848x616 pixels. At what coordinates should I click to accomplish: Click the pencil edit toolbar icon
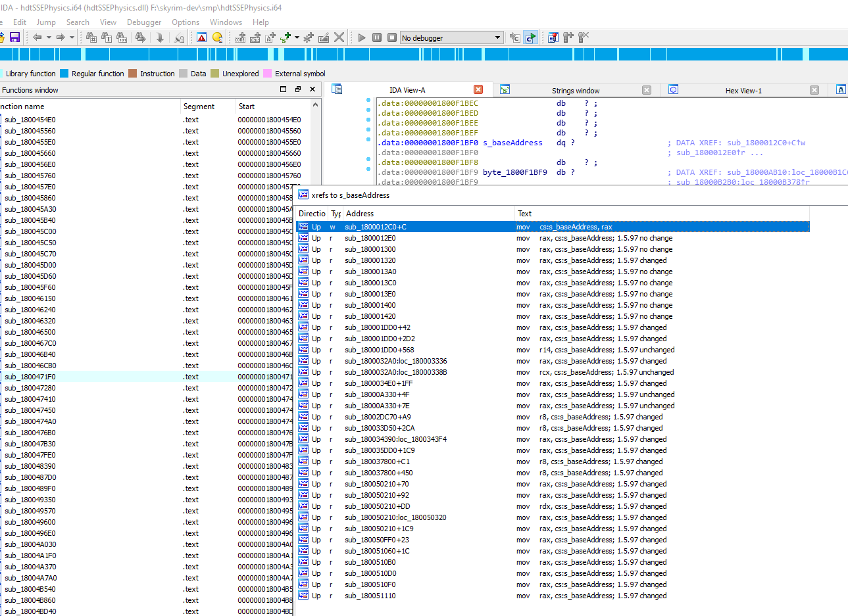324,37
